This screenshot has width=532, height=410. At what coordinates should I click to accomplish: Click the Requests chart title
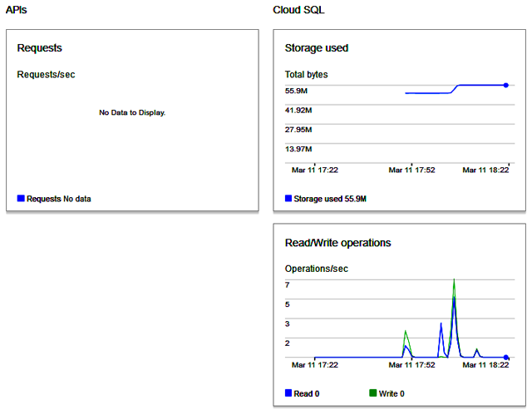(x=39, y=48)
